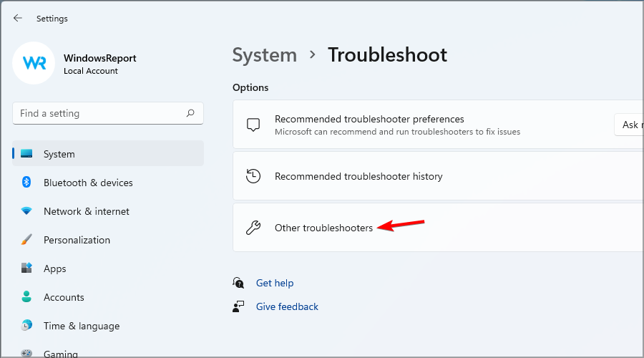644x358 pixels.
Task: Open the Ask me dropdown for troubleshooter preferences
Action: pyautogui.click(x=630, y=125)
